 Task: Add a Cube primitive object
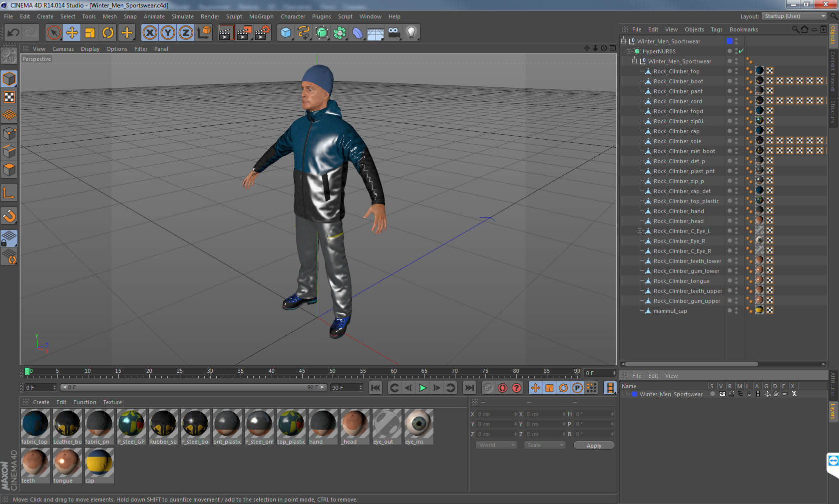coord(286,33)
